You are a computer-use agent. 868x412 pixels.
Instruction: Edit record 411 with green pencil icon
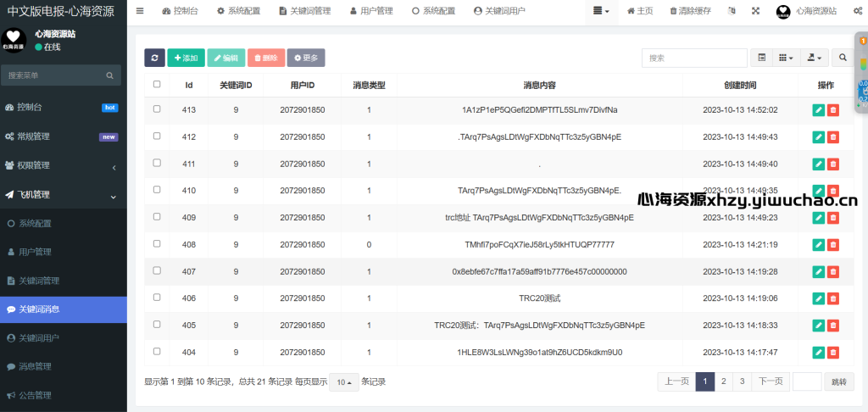(x=818, y=164)
